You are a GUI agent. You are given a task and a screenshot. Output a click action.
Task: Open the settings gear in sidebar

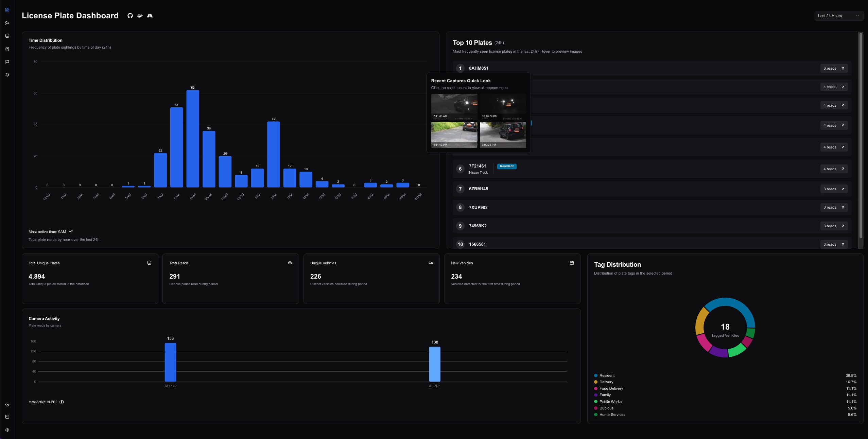coord(7,430)
